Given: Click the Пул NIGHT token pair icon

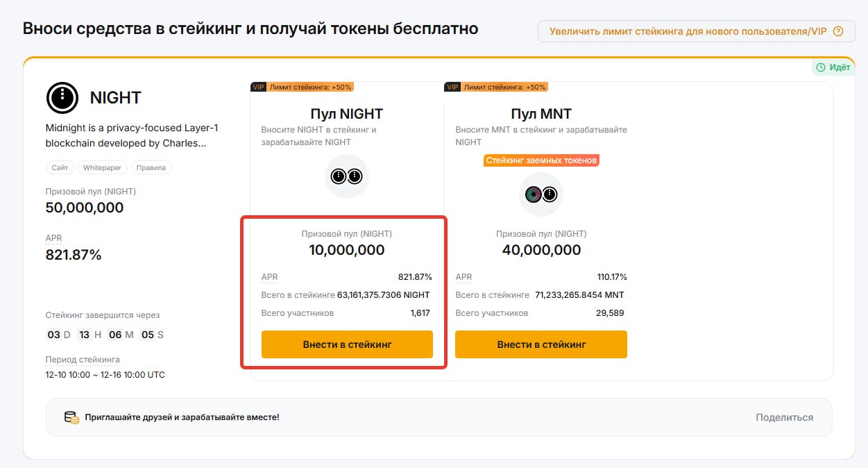Looking at the screenshot, I should coord(347,176).
